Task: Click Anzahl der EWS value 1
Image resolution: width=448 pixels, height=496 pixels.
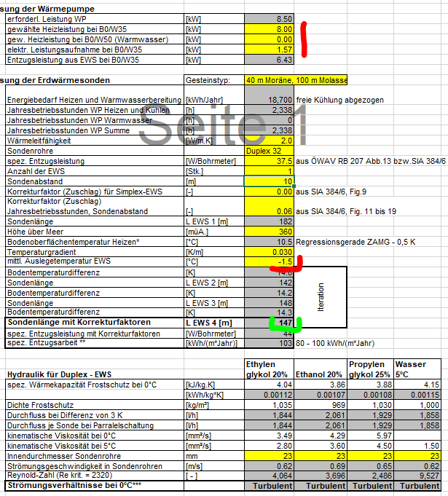Action: (x=270, y=171)
